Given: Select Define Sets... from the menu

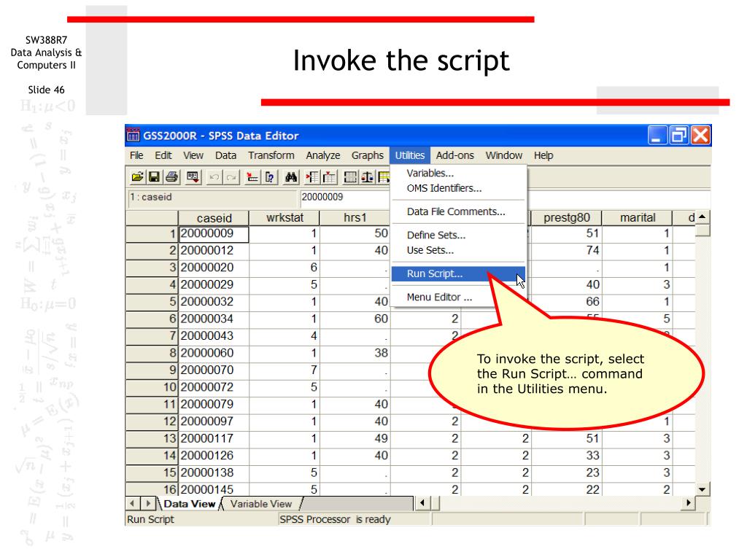Looking at the screenshot, I should [458, 235].
